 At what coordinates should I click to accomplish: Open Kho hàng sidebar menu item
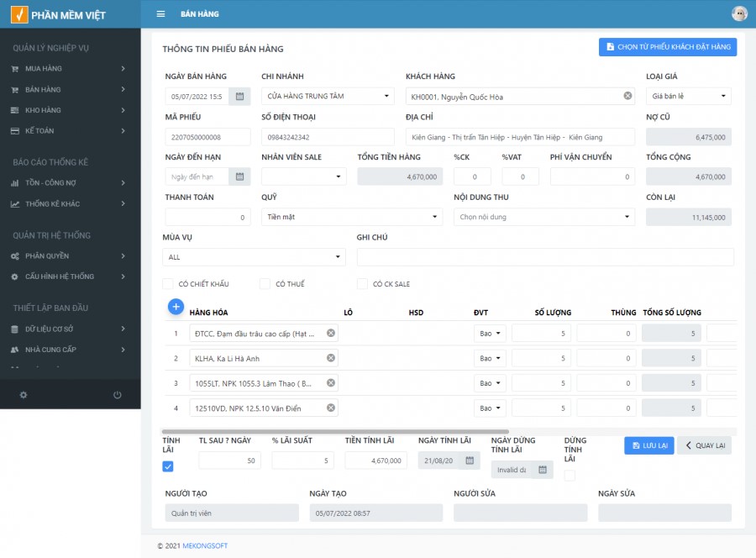point(69,110)
